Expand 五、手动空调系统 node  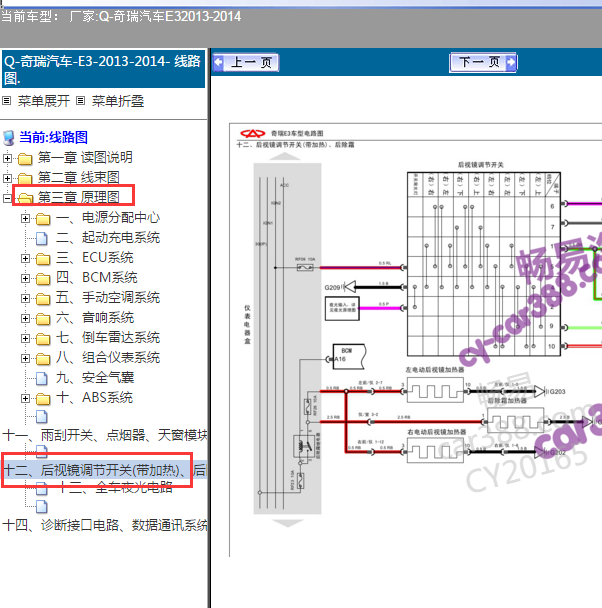(x=25, y=299)
